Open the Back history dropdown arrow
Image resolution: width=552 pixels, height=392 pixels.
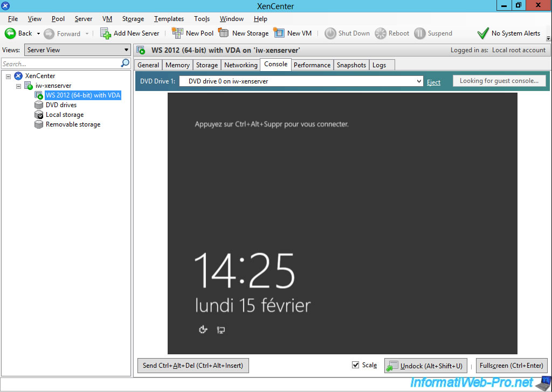click(x=38, y=34)
